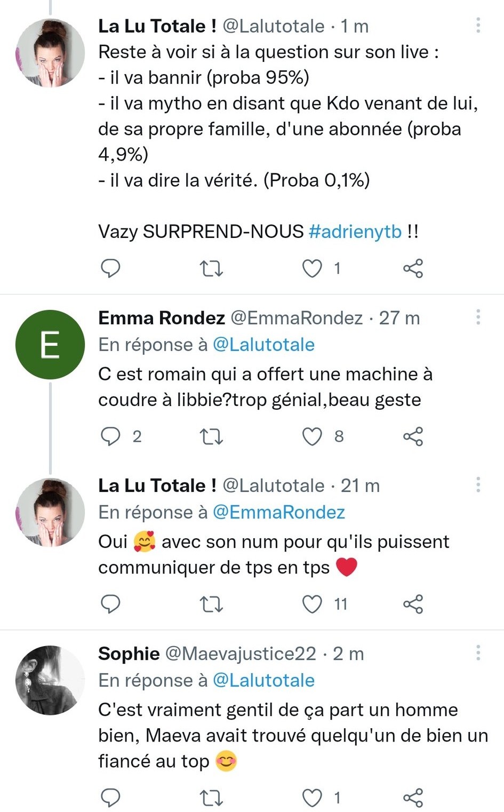Open the #adrienytb hashtag

355,232
